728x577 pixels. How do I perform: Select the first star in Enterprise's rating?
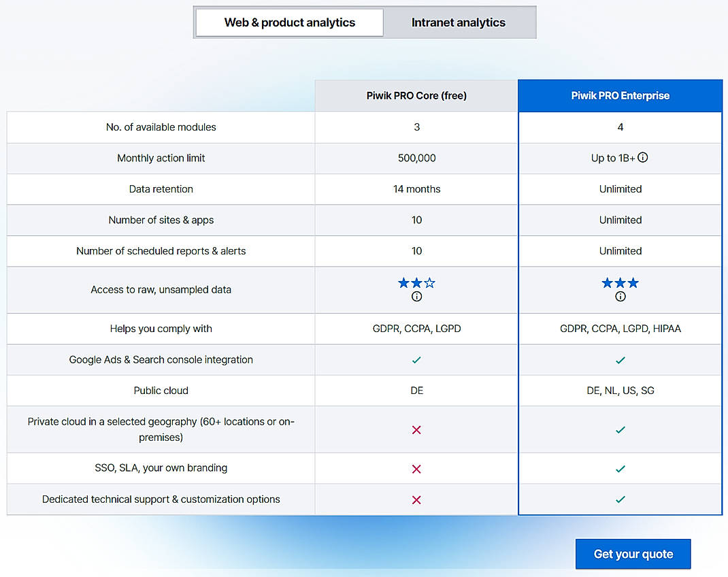(609, 281)
